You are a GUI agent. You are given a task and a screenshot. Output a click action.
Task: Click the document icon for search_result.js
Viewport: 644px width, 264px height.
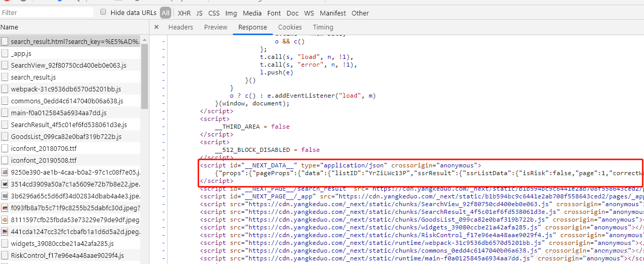coord(5,77)
